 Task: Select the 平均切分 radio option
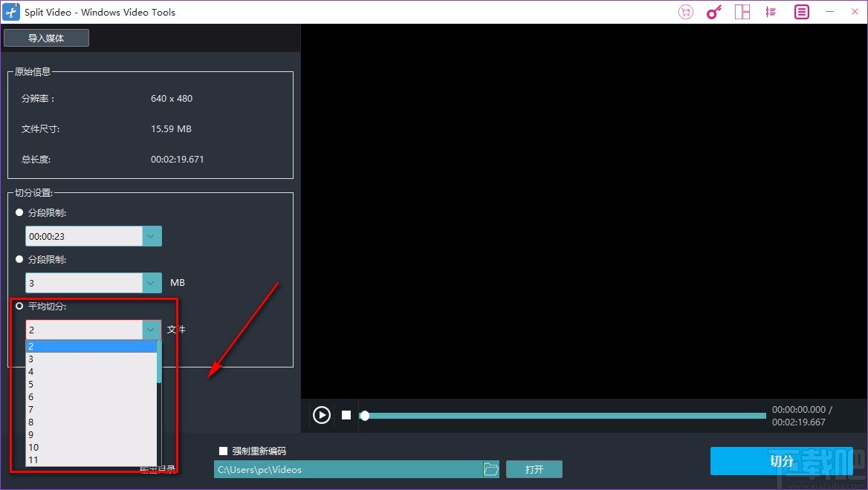click(x=19, y=306)
